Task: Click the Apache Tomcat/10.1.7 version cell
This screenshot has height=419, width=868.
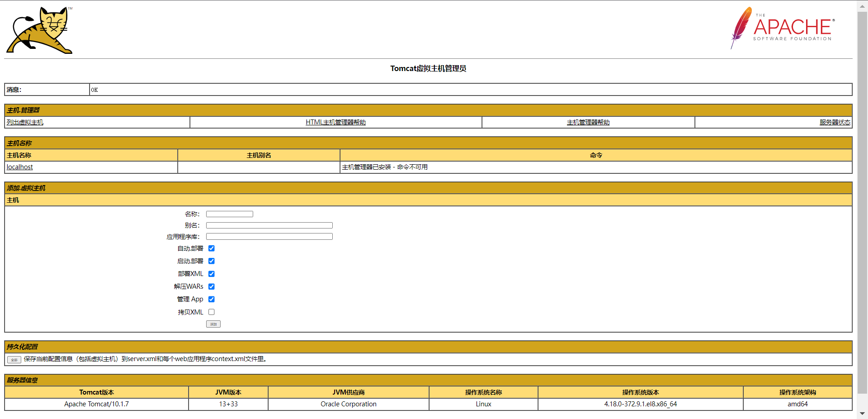Action: click(96, 404)
